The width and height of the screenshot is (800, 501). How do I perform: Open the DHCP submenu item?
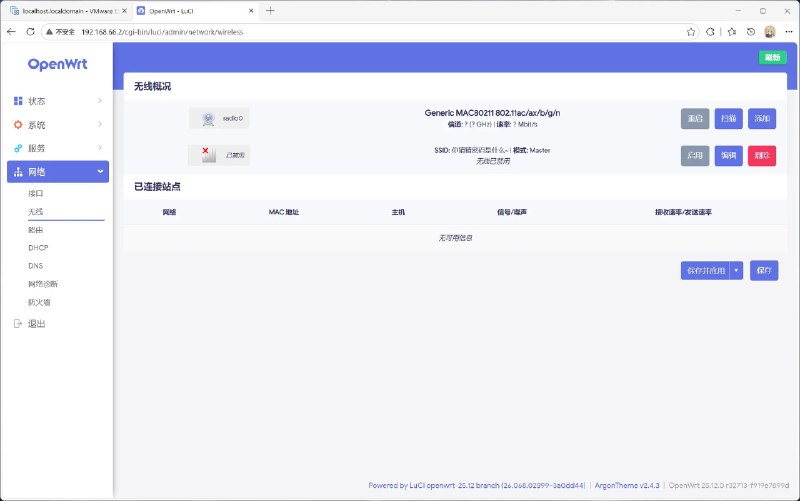pyautogui.click(x=38, y=248)
